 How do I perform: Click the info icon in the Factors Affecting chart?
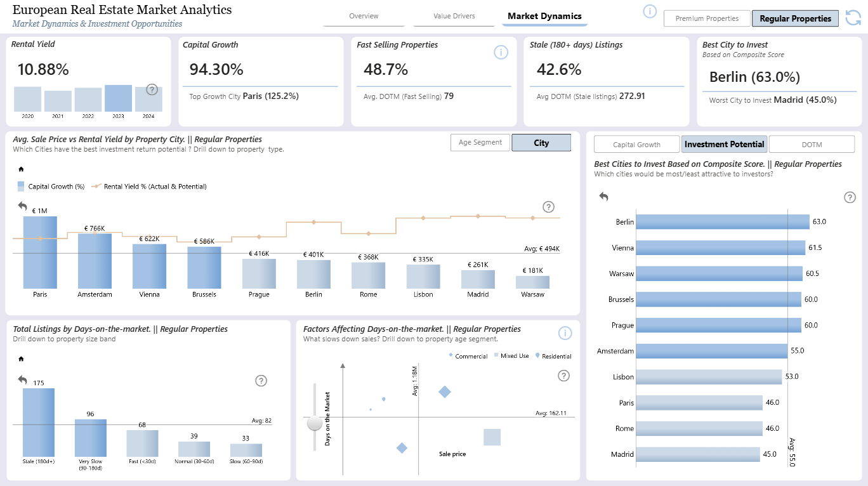(x=565, y=333)
